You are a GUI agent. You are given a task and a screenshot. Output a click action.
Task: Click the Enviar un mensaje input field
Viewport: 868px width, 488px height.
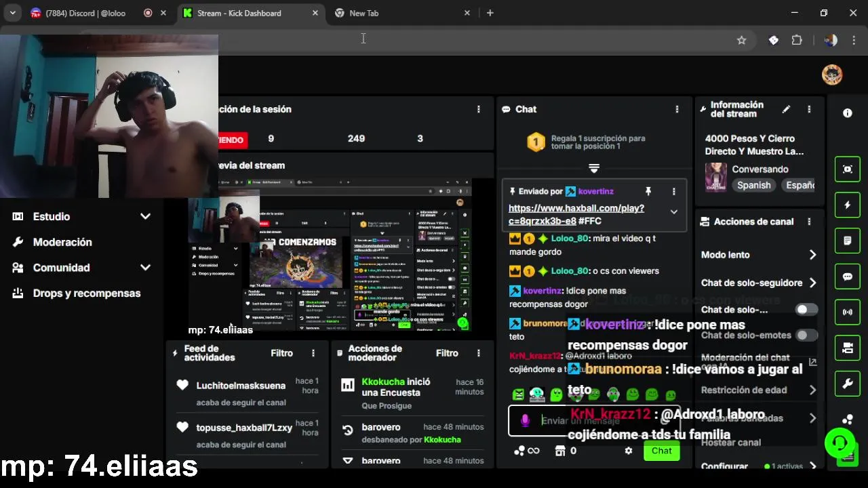593,421
